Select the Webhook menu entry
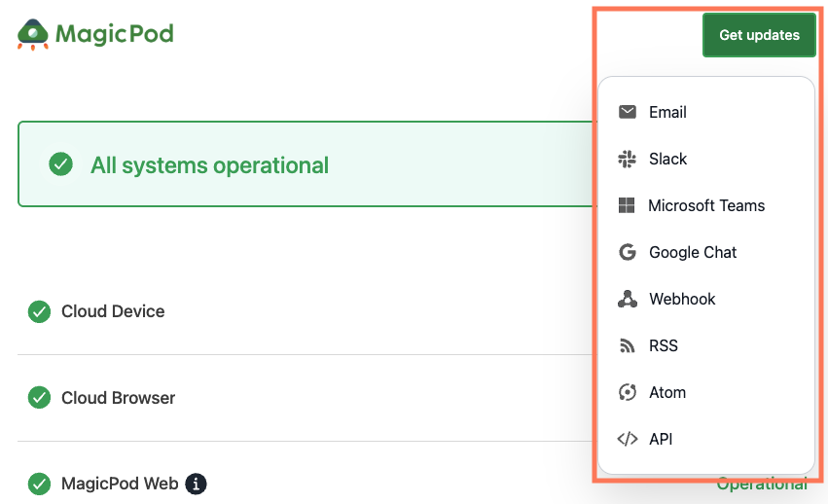This screenshot has width=828, height=504. pyautogui.click(x=706, y=299)
